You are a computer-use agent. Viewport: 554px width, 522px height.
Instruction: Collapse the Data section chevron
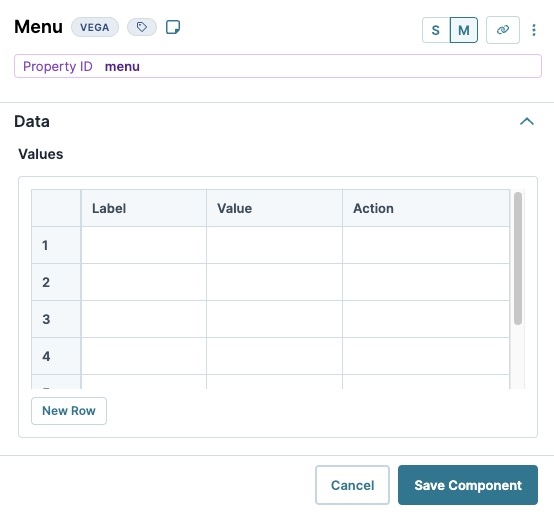click(526, 121)
